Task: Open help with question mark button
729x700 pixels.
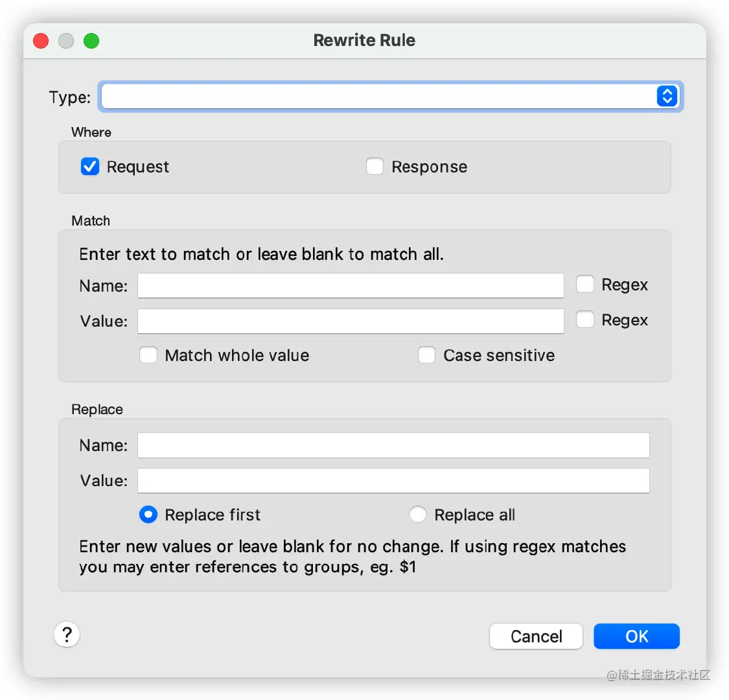Action: (x=67, y=635)
